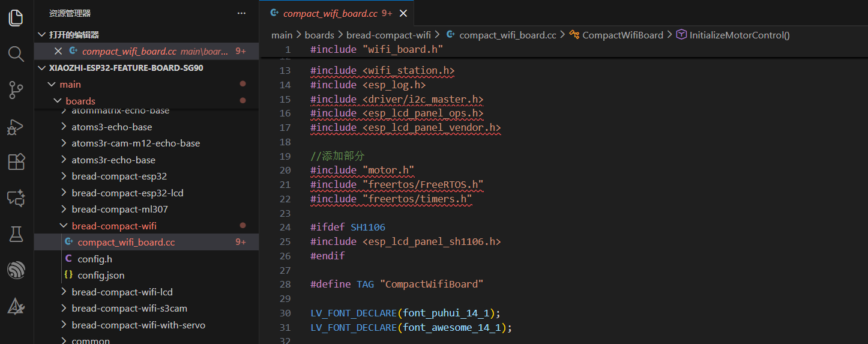
Task: Click the more actions ellipsis in Explorer
Action: [241, 13]
